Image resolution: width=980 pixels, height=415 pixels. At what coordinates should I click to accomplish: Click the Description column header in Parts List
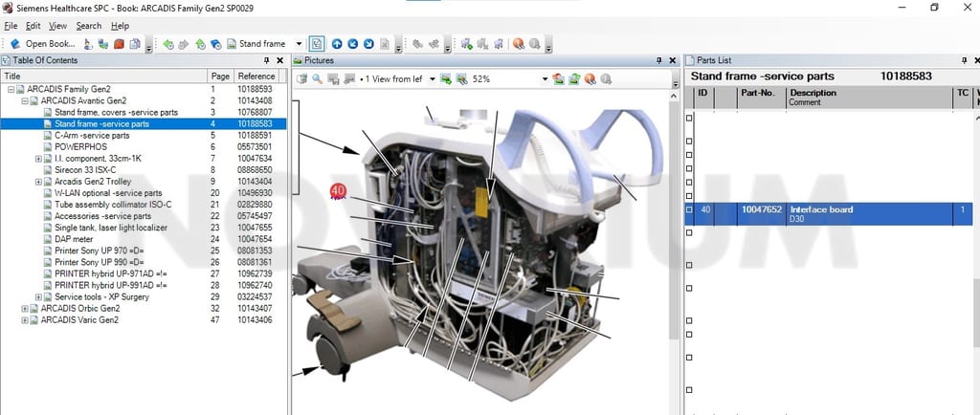(868, 98)
